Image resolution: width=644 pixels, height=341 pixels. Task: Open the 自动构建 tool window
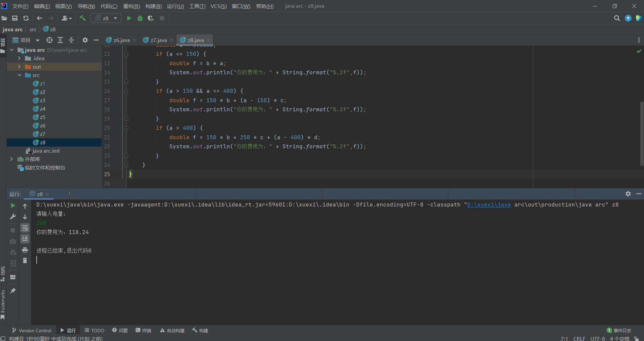172,331
